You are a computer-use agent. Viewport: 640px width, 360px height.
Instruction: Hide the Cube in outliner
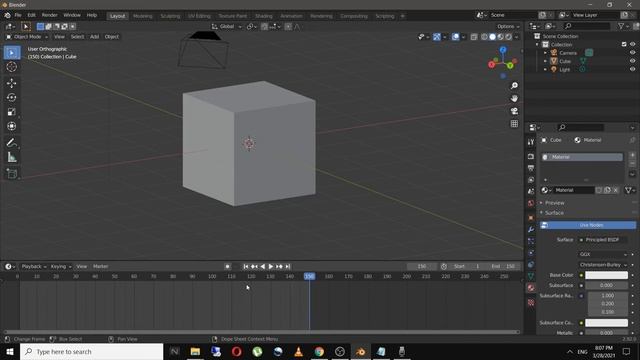click(x=632, y=61)
